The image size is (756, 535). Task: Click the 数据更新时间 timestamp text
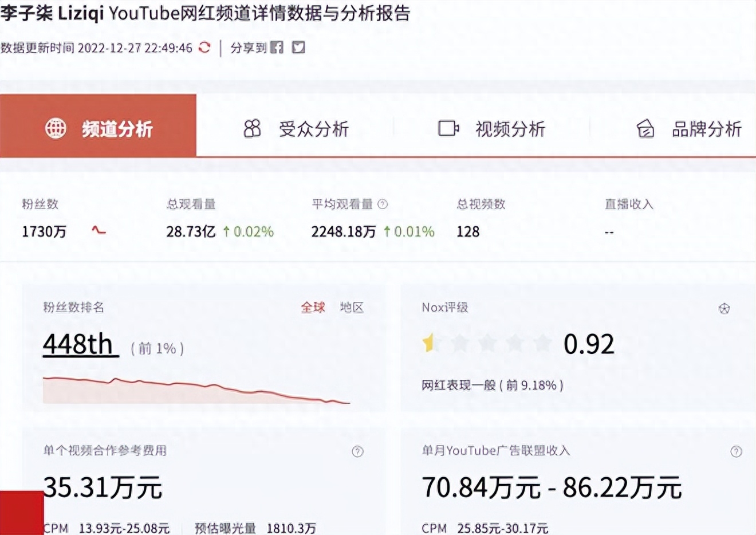pos(96,48)
